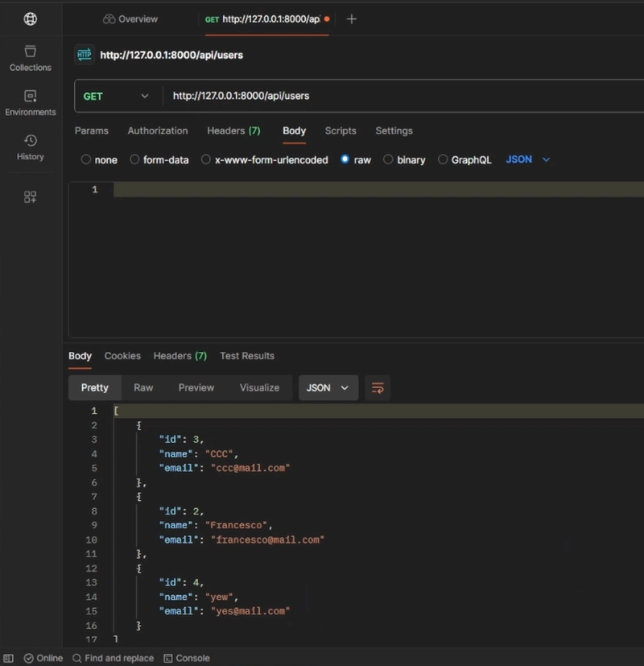Image resolution: width=644 pixels, height=666 pixels.
Task: Add a new request tab with plus
Action: (352, 19)
